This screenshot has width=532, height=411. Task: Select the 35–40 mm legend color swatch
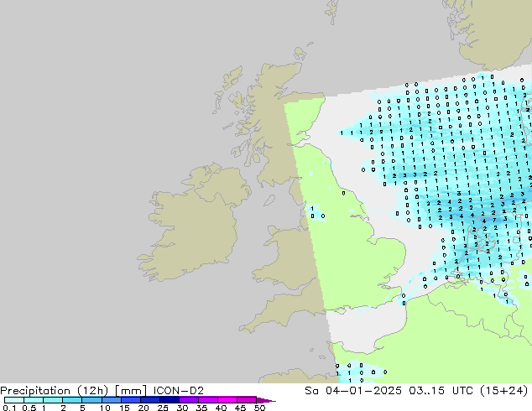click(208, 400)
